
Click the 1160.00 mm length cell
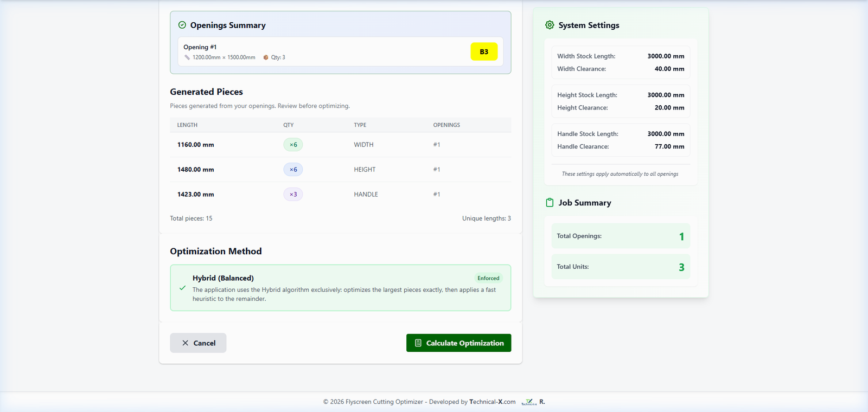coord(196,145)
